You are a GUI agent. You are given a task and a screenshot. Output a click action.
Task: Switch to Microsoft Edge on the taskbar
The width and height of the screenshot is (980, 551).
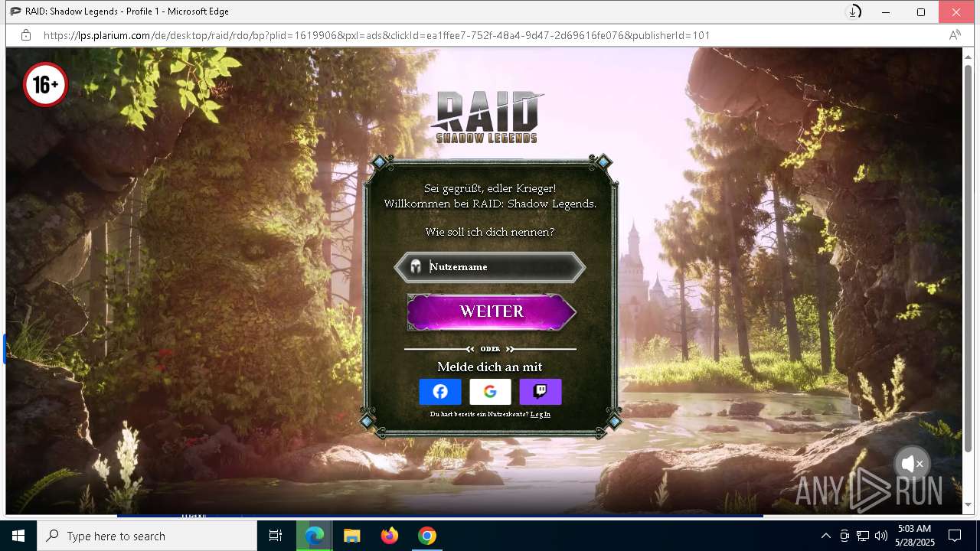tap(315, 536)
